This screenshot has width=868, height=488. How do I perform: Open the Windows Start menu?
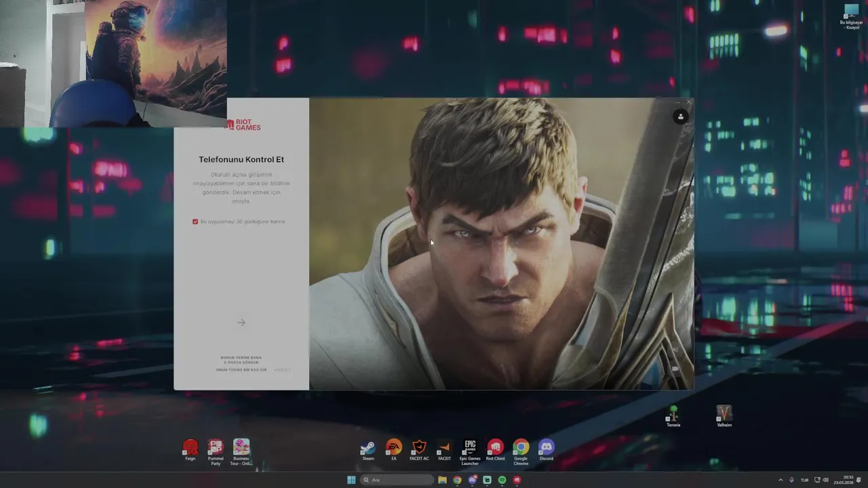click(x=351, y=480)
